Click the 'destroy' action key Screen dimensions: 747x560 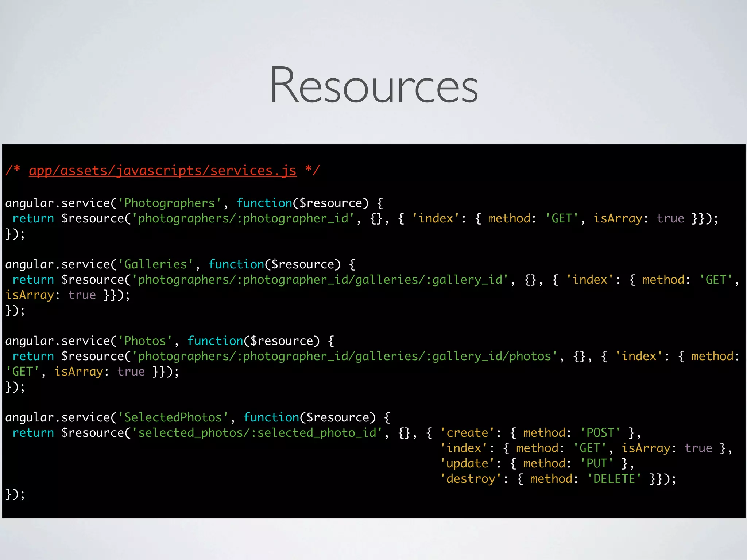[x=471, y=479]
